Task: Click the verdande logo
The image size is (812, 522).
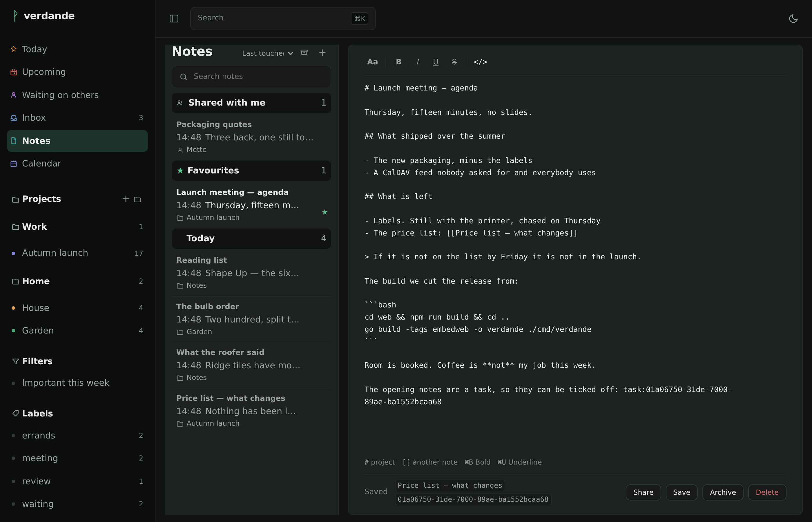Action: [43, 16]
